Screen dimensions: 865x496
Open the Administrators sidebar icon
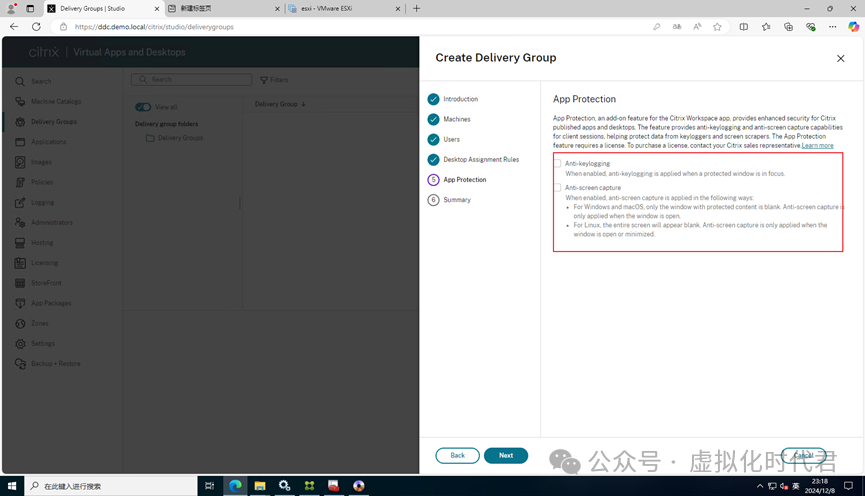click(20, 222)
